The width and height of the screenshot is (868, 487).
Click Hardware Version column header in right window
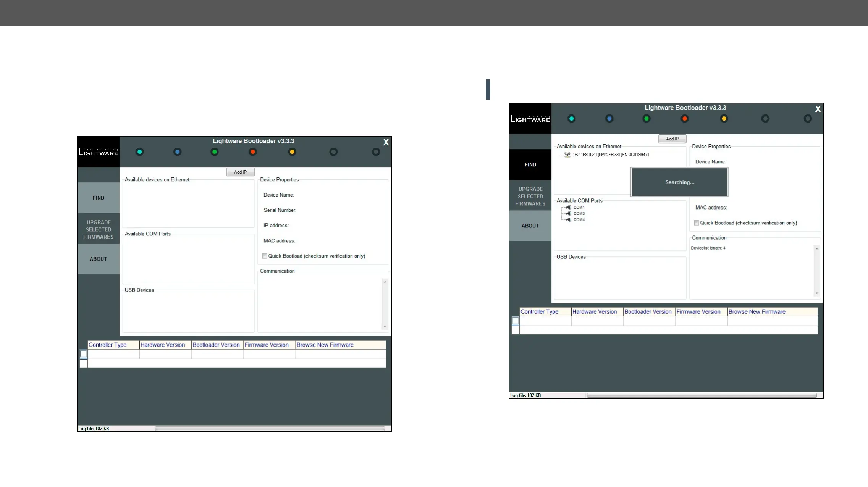[597, 312]
